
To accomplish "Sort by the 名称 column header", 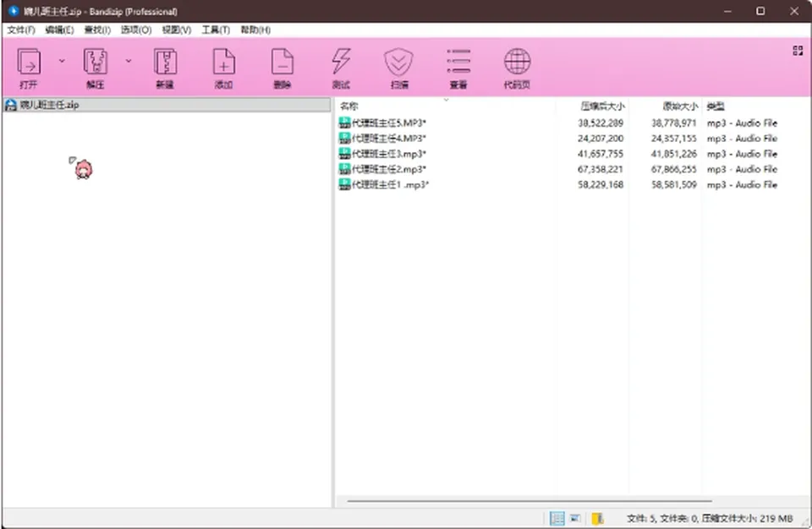I will 349,106.
